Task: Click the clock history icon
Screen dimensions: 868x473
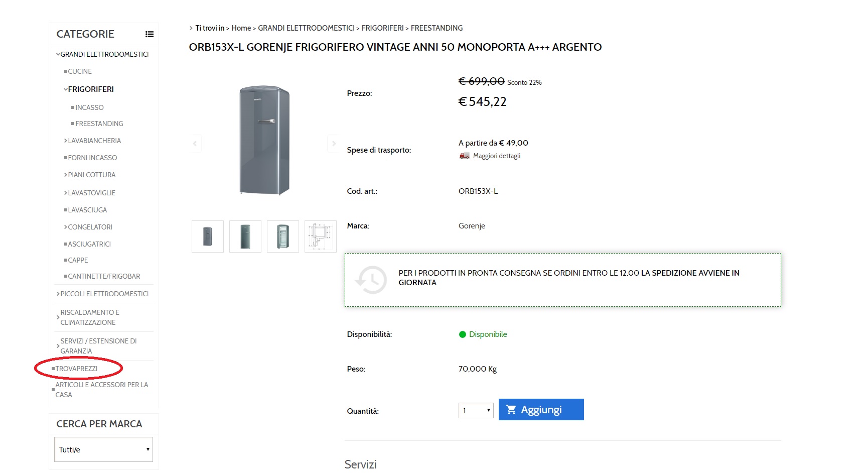Action: click(x=371, y=280)
